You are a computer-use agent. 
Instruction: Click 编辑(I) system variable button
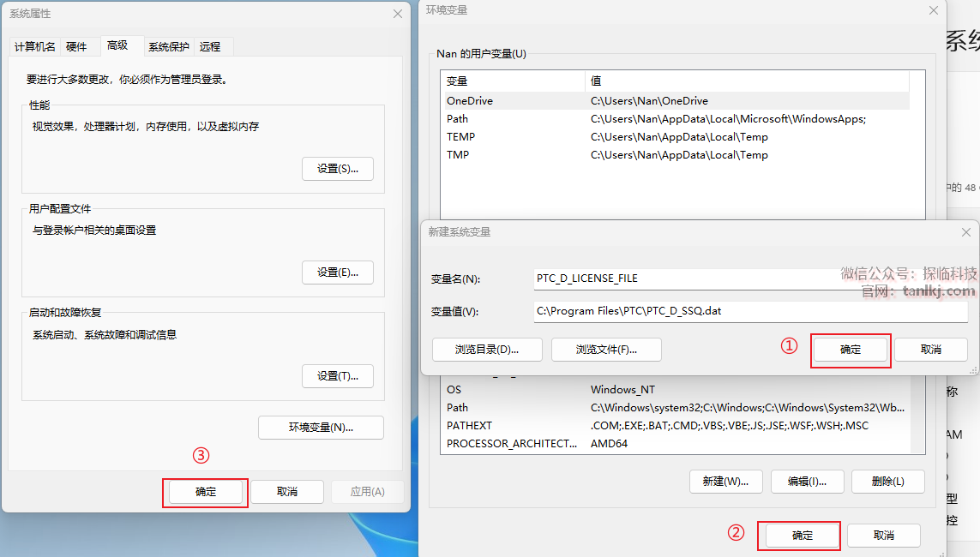pyautogui.click(x=807, y=482)
